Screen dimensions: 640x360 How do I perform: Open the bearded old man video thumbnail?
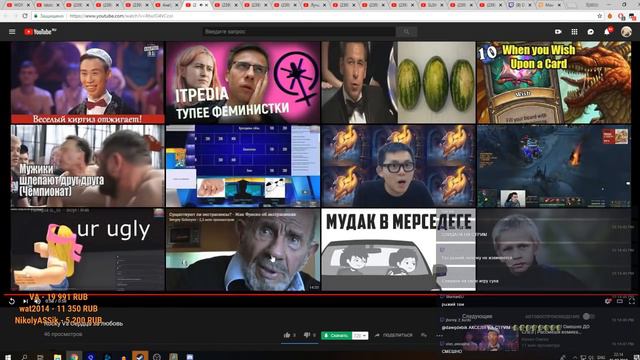[243, 250]
